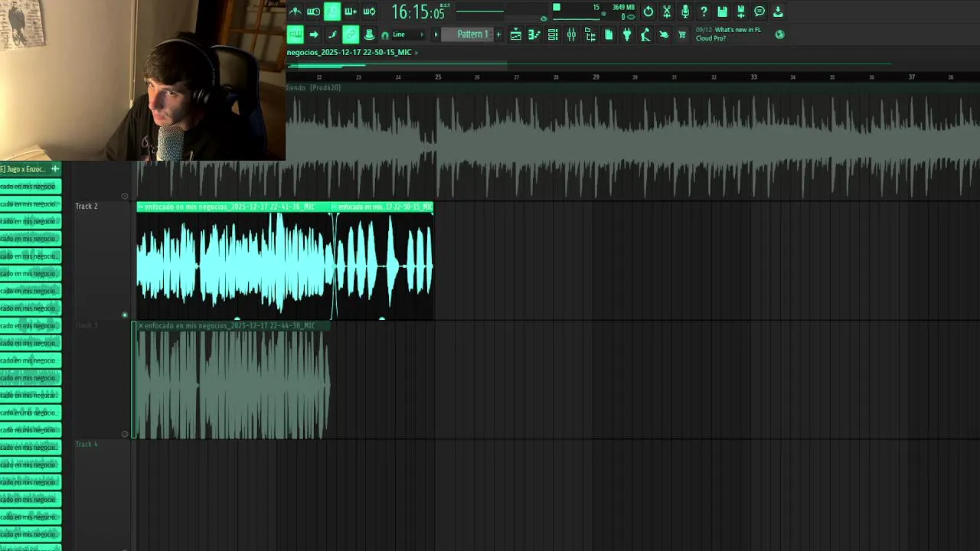Image resolution: width=980 pixels, height=551 pixels.
Task: Open the Playlist window
Action: tap(516, 34)
